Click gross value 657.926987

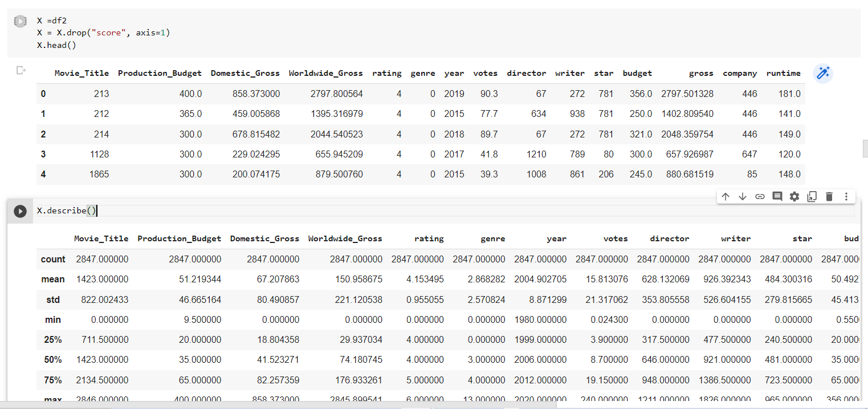click(x=690, y=154)
